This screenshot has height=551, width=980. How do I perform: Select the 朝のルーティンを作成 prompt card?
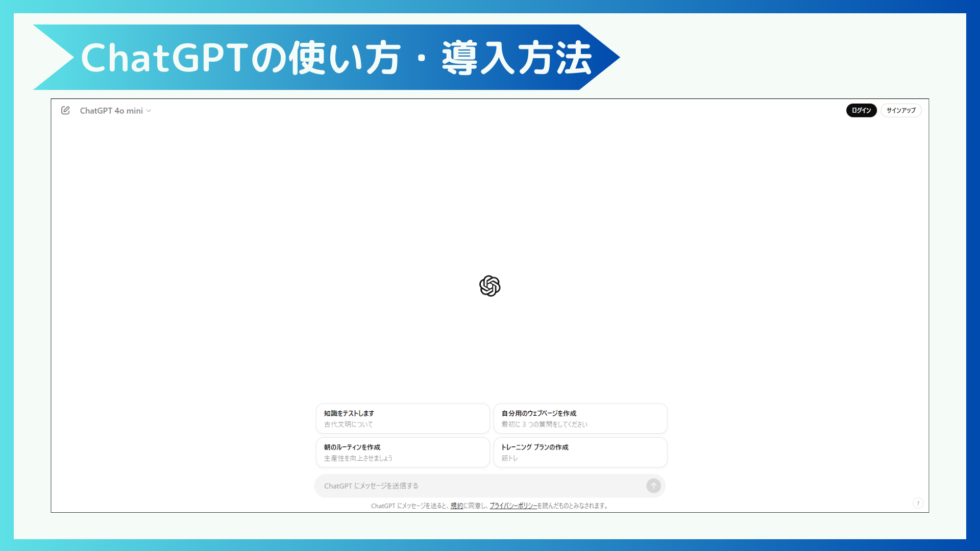403,452
